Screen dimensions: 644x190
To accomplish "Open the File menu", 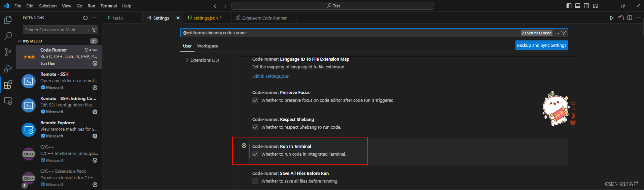I will 18,6.
